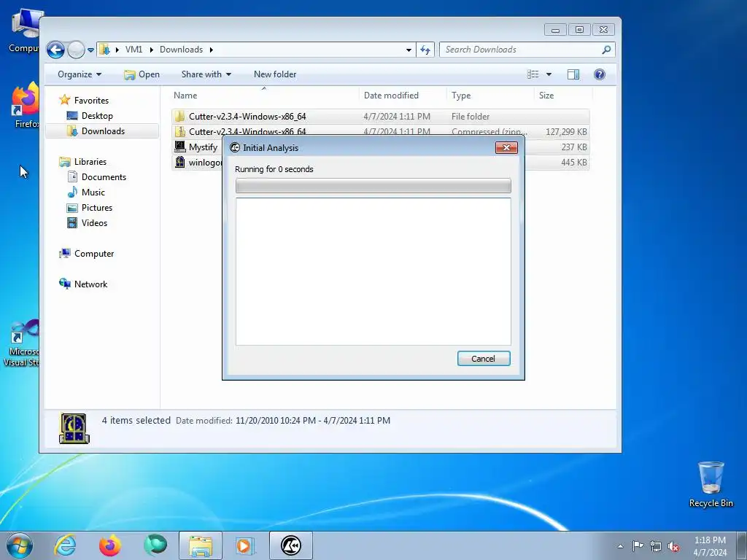
Task: Create a New folder
Action: tap(275, 74)
